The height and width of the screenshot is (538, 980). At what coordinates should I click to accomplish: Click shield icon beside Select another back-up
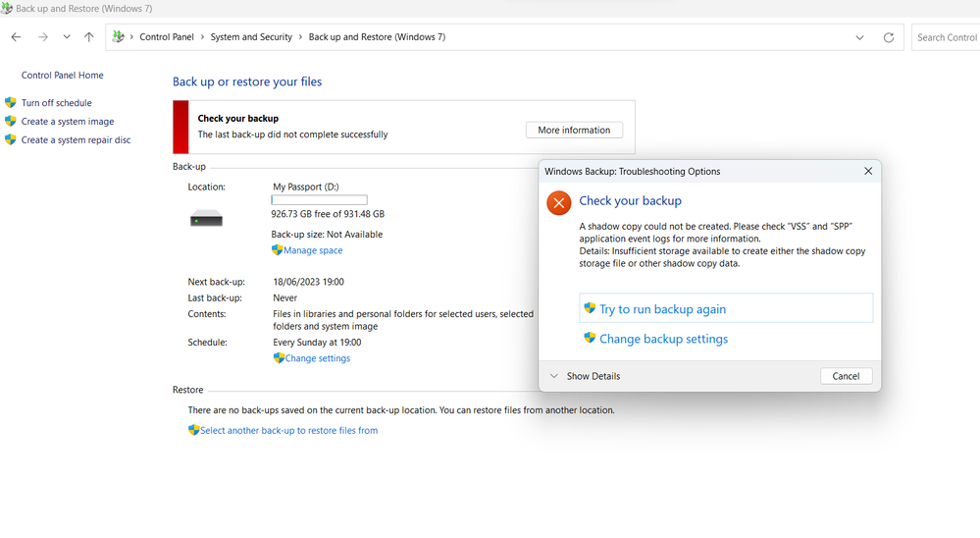click(x=194, y=430)
